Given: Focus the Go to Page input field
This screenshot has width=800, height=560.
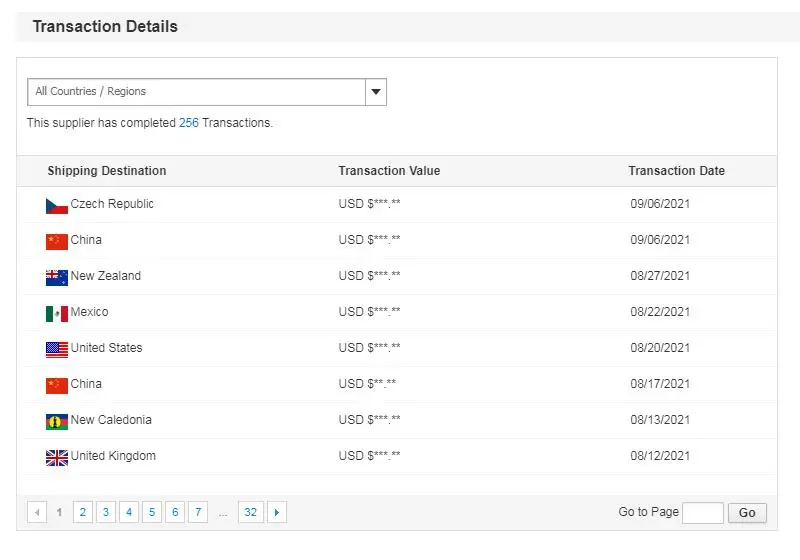Looking at the screenshot, I should (703, 513).
